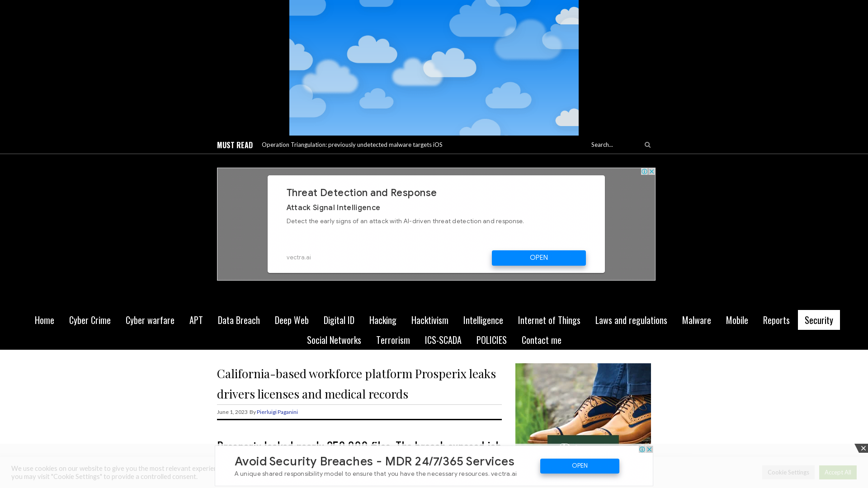This screenshot has width=868, height=488.
Task: Select the POLICIES menu item
Action: point(491,340)
